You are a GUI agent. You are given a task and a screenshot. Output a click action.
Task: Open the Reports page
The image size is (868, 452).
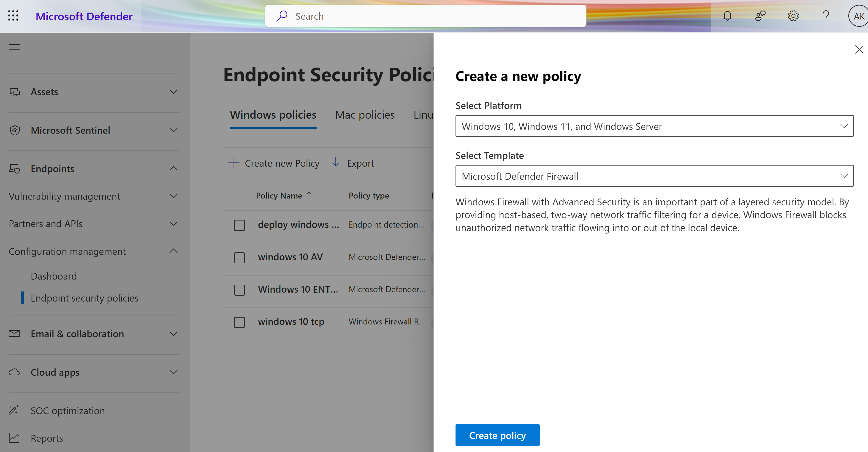[x=47, y=438]
